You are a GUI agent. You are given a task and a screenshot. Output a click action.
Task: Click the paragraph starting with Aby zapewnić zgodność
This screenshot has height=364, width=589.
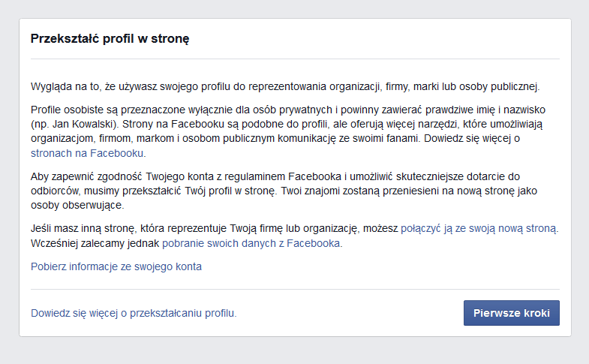tap(284, 191)
